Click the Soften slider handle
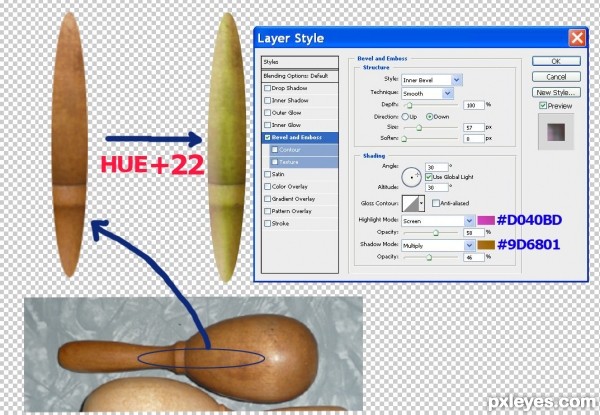Viewport: 600px width, 415px height. [404, 139]
